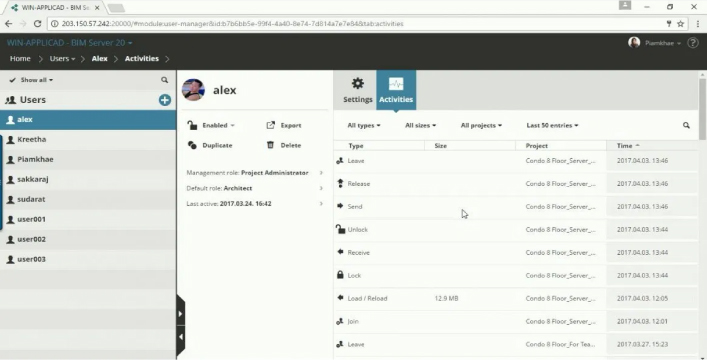707x360 pixels.
Task: Click the Receive activity arrow icon
Action: point(340,252)
